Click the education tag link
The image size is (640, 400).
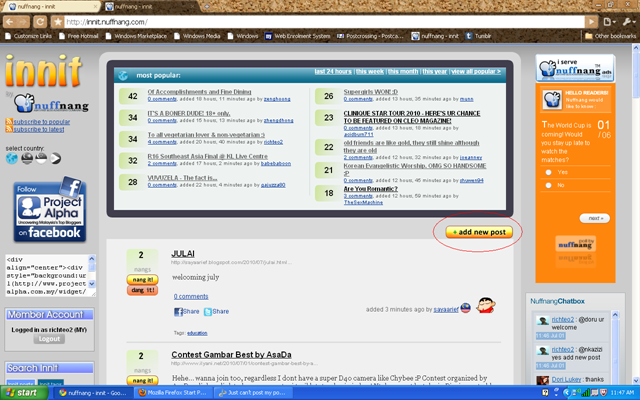pyautogui.click(x=197, y=333)
